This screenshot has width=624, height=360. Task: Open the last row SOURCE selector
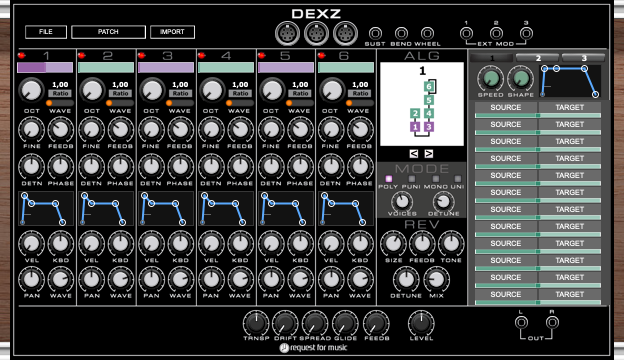(506, 294)
